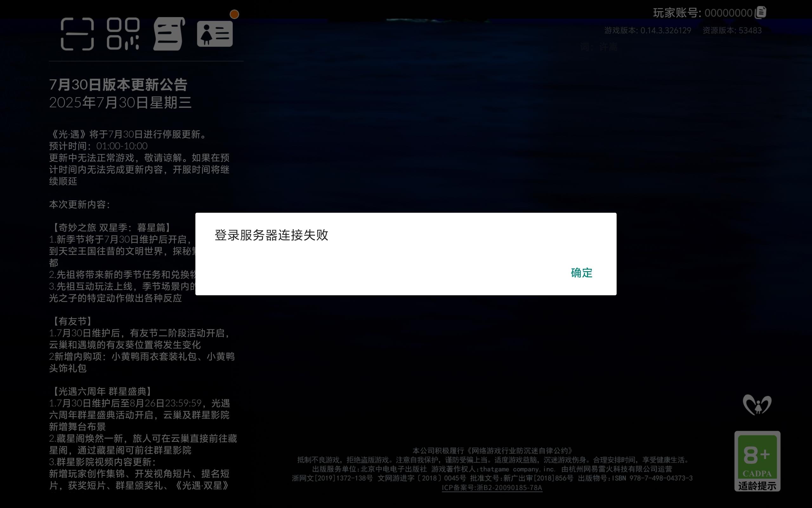Tap the scan frame icon

77,34
